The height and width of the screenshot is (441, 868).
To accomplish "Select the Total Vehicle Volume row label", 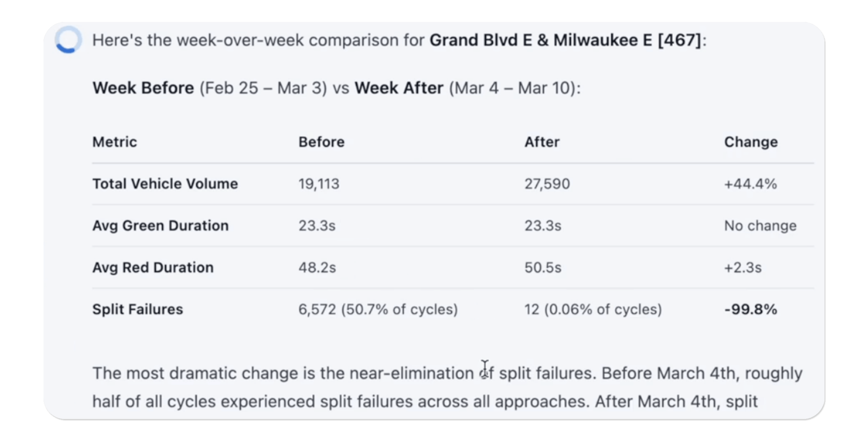I will coord(165,184).
